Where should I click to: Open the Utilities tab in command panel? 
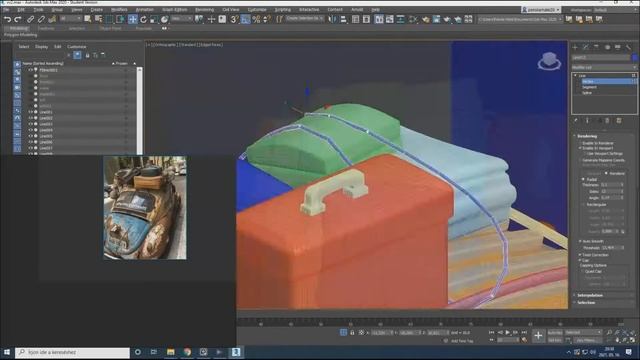(629, 47)
